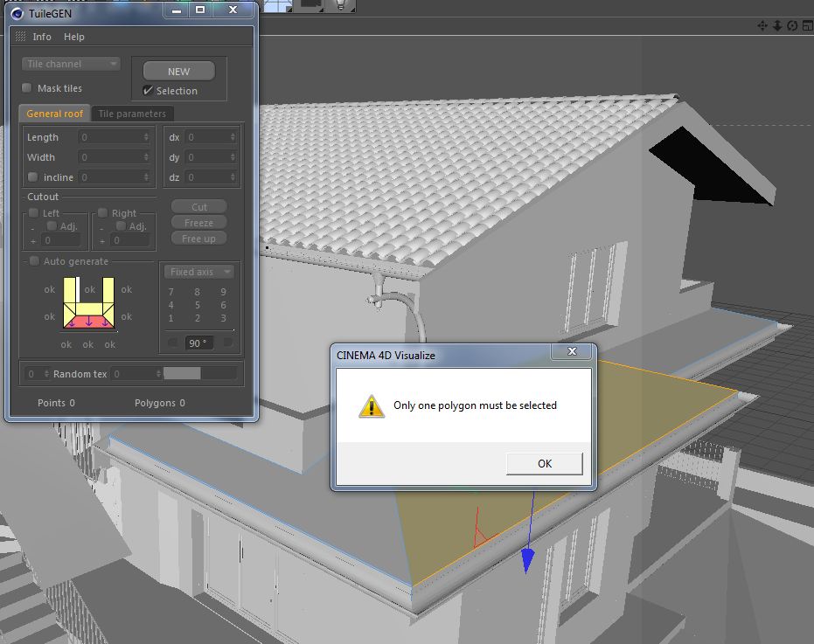The width and height of the screenshot is (814, 644).
Task: Click the light bulb icon in toolbar
Action: 341,5
